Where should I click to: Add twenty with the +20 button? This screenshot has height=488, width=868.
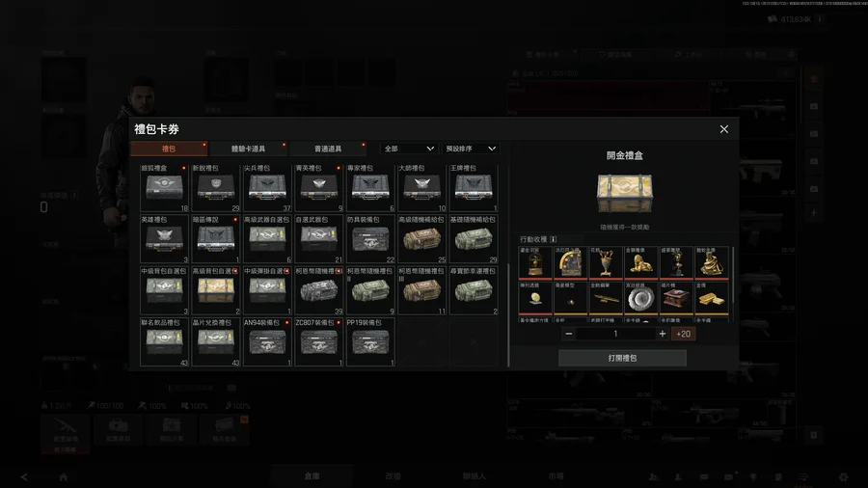pos(683,334)
